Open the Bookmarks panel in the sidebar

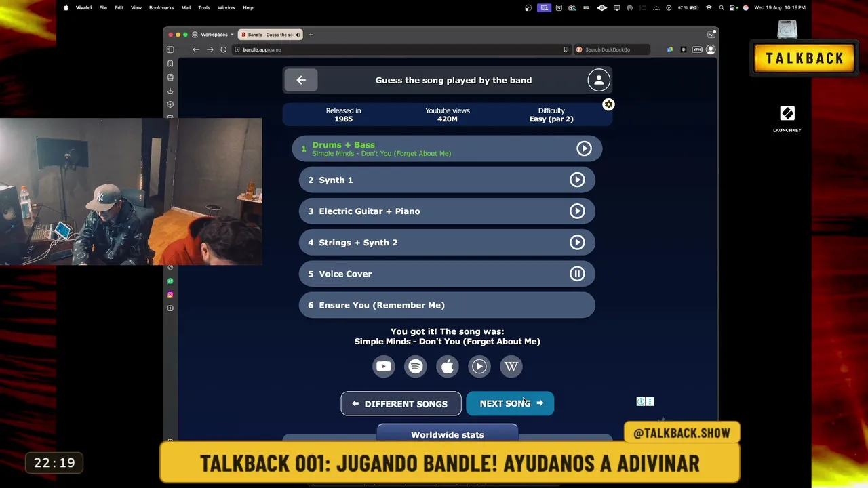tap(170, 64)
